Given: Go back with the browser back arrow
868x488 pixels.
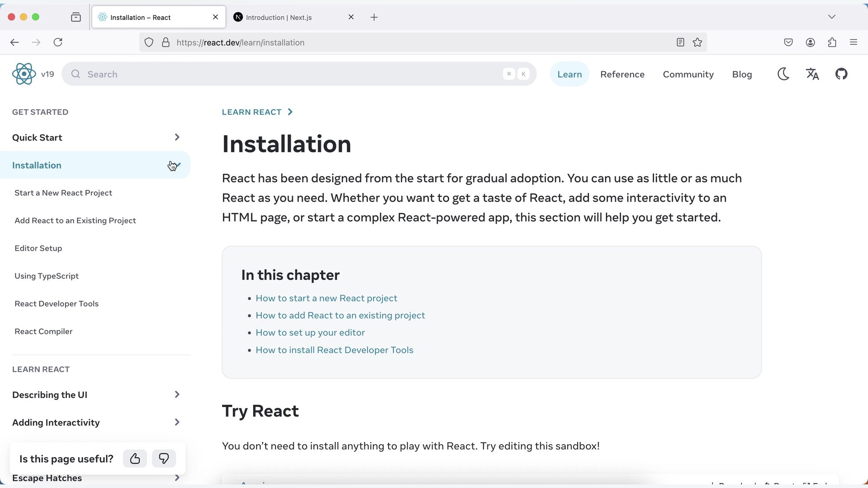Looking at the screenshot, I should click(x=14, y=42).
